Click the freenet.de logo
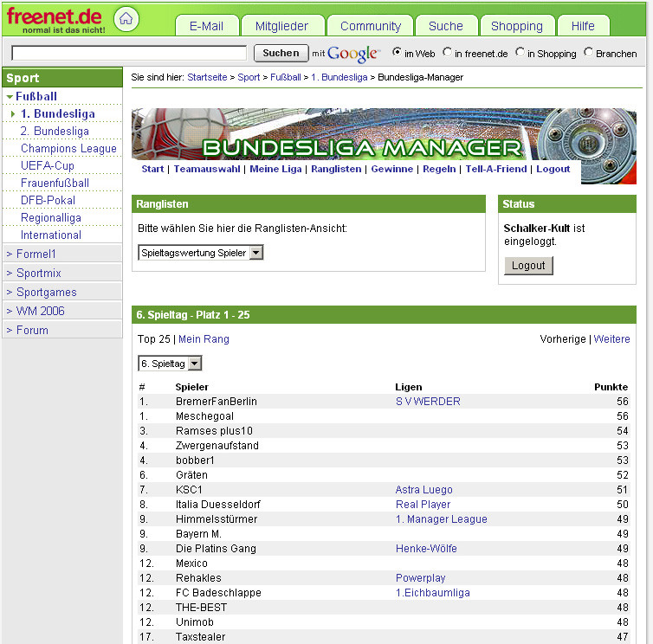This screenshot has width=653, height=644. [x=55, y=20]
